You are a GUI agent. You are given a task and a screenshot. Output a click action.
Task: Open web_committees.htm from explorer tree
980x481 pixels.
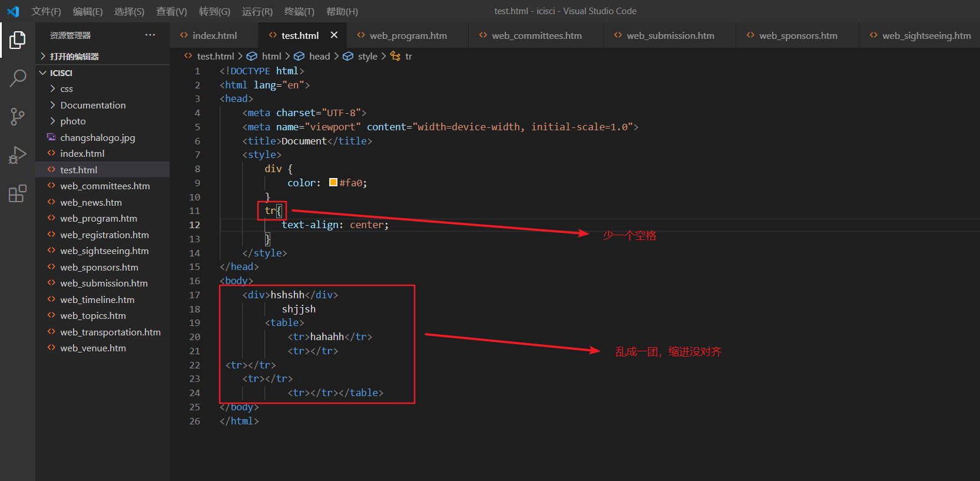pos(102,186)
